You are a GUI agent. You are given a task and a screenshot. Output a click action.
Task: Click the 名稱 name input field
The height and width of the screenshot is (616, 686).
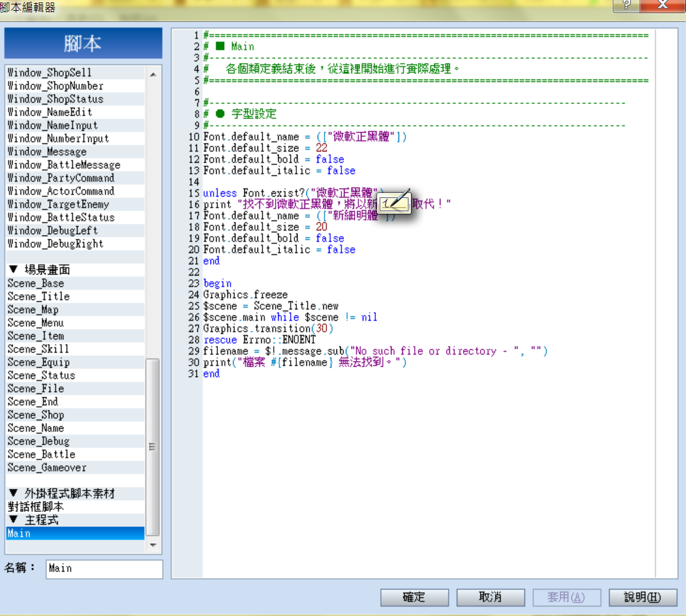point(104,569)
